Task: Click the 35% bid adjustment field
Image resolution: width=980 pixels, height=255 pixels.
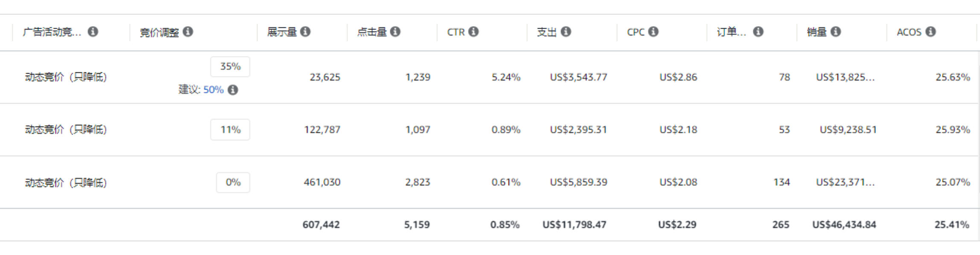Action: point(230,67)
